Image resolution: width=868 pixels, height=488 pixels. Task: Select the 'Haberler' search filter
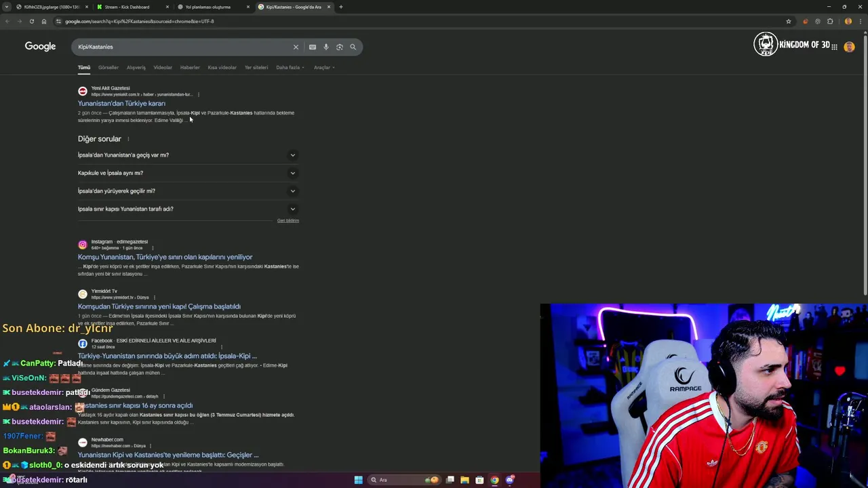tap(190, 67)
